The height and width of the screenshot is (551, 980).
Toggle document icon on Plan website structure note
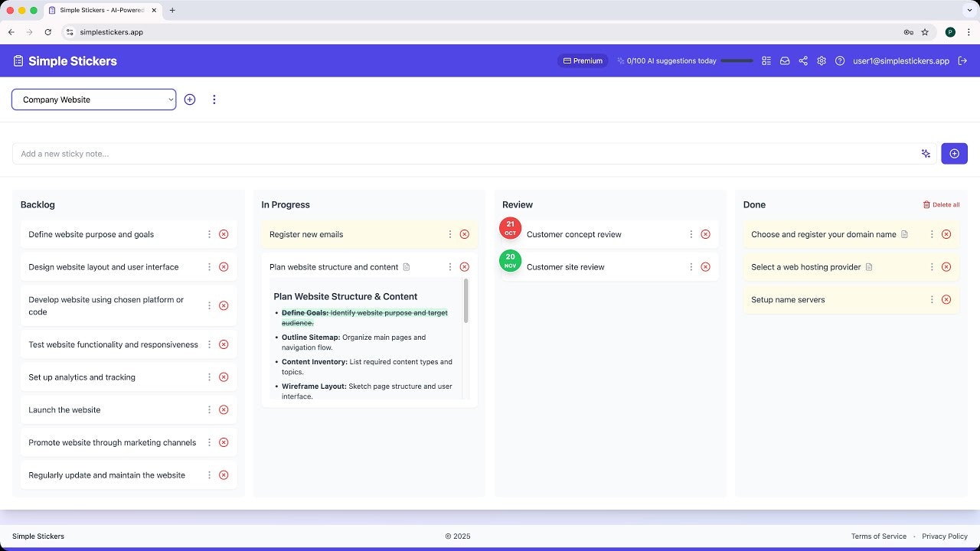(407, 267)
